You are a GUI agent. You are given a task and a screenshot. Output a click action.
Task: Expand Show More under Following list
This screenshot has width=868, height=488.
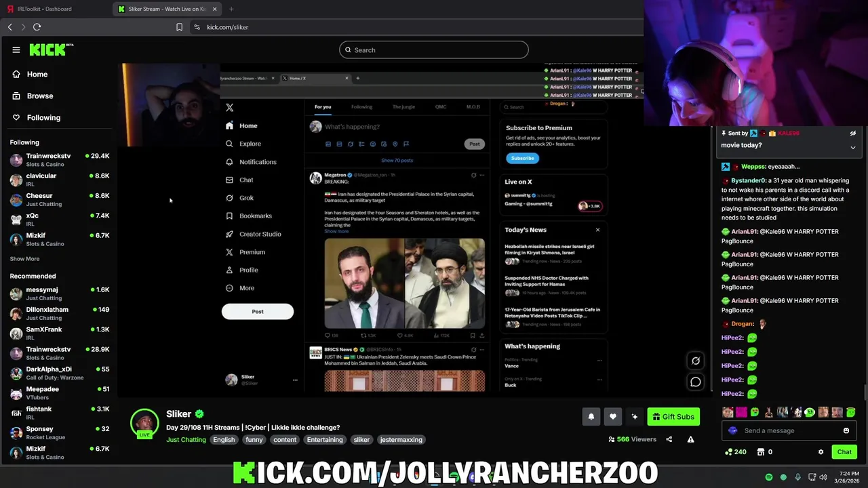(24, 259)
